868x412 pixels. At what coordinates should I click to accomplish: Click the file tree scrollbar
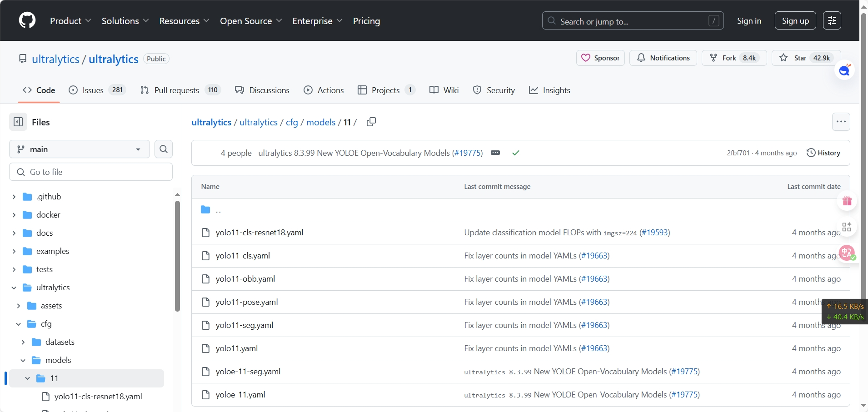click(x=177, y=256)
